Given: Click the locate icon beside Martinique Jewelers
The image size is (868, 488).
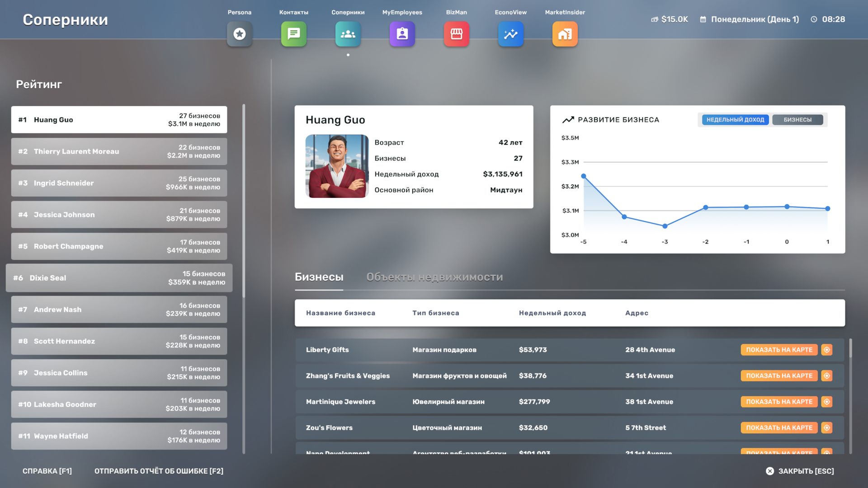Looking at the screenshot, I should pos(827,402).
